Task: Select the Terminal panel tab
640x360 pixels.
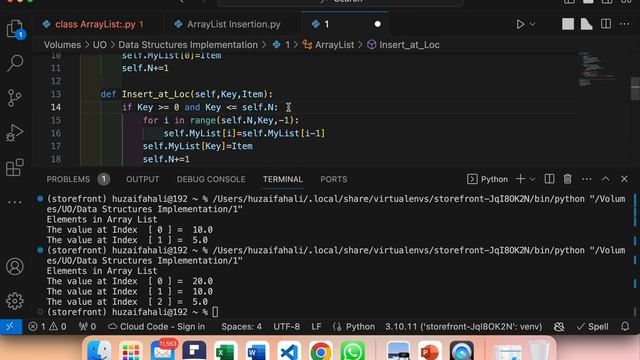Action: pos(283,180)
